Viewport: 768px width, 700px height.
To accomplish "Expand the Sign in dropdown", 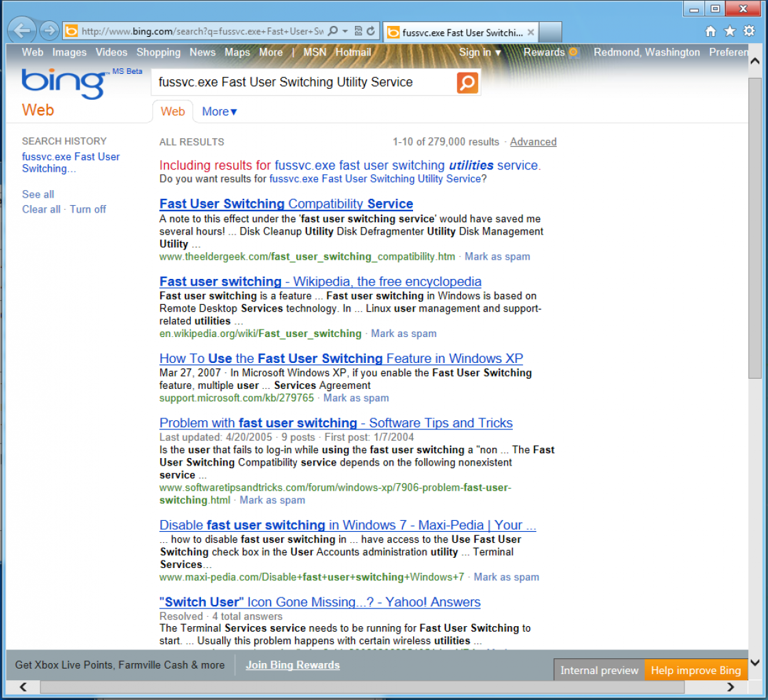I will [479, 53].
